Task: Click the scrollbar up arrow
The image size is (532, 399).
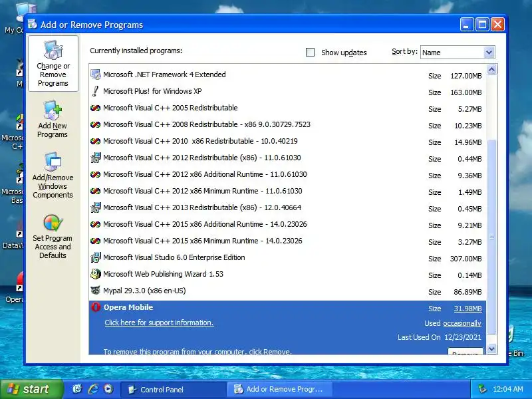Action: point(491,70)
